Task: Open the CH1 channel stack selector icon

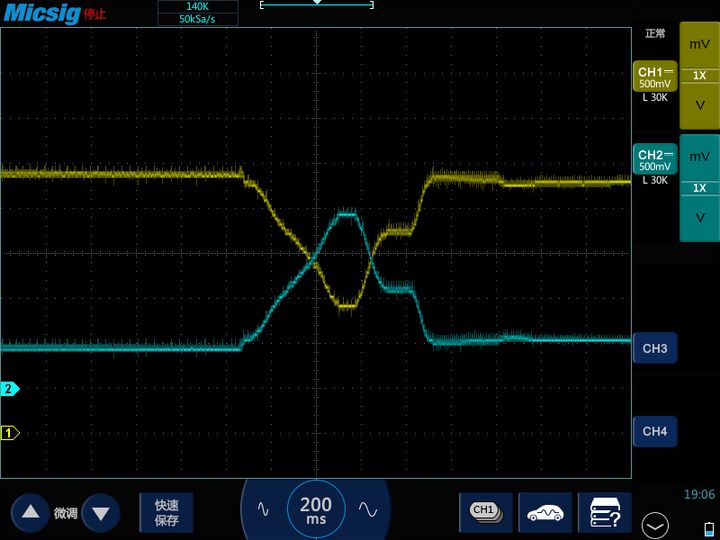Action: pyautogui.click(x=486, y=512)
